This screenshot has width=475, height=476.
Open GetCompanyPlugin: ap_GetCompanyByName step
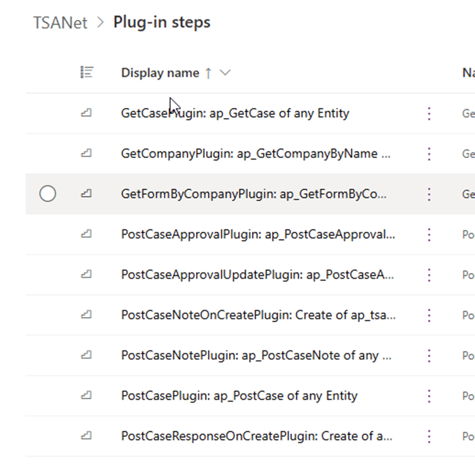coord(255,154)
